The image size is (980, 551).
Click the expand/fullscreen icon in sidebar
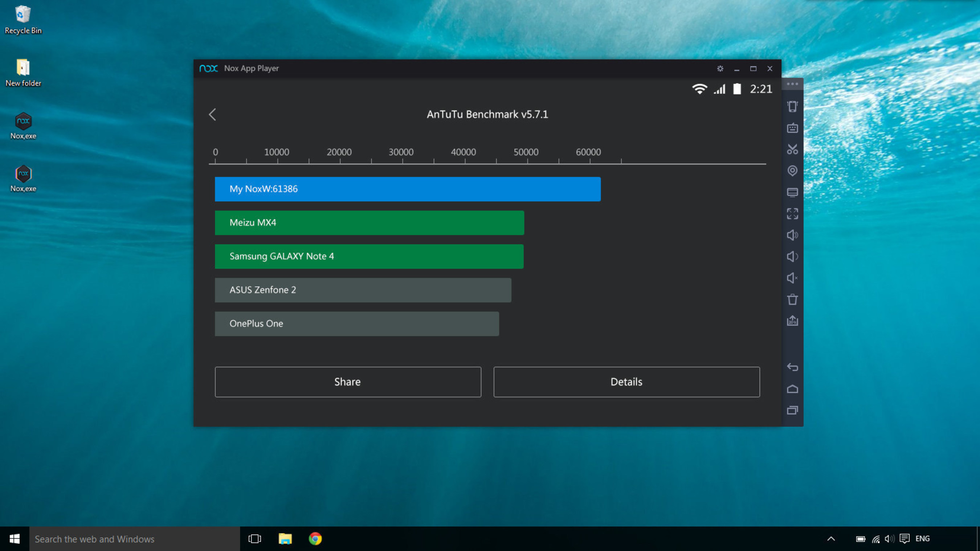pyautogui.click(x=792, y=213)
